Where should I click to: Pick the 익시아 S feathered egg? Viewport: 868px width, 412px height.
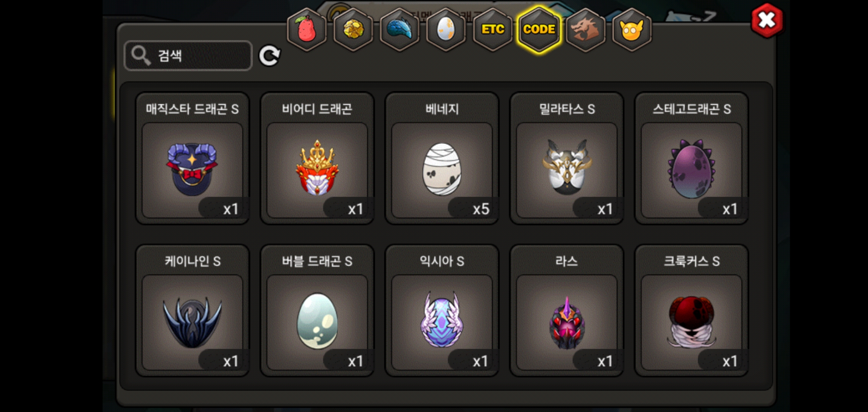[x=442, y=311]
